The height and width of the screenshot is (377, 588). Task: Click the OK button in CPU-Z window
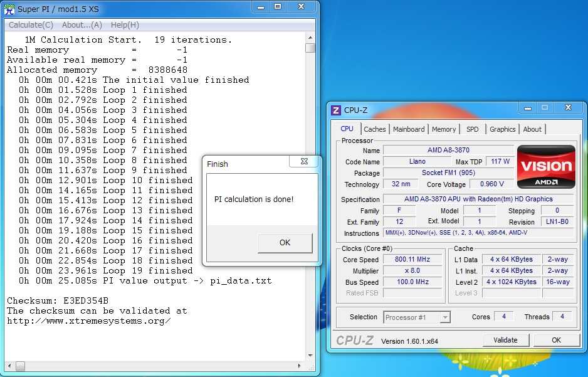coord(556,340)
